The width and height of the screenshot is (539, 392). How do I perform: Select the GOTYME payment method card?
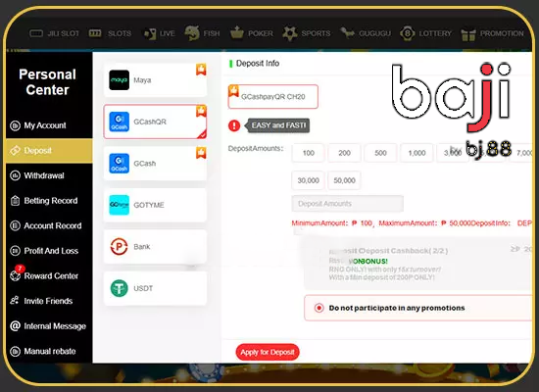click(x=155, y=205)
